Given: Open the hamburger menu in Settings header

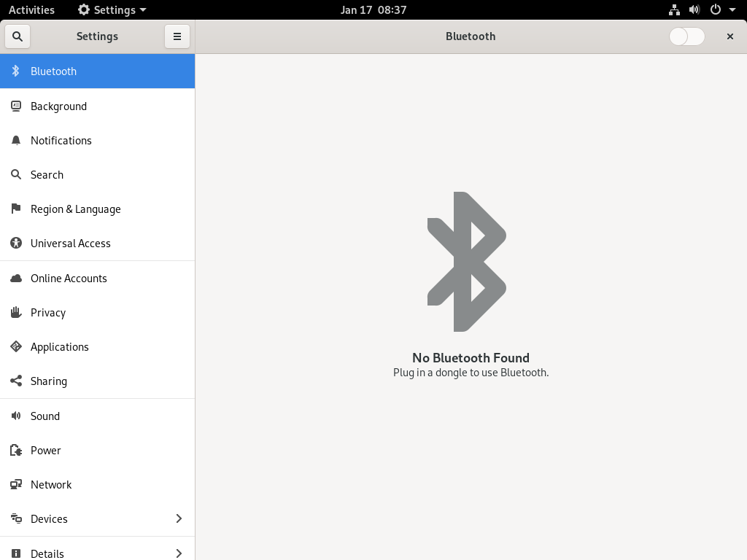Looking at the screenshot, I should (177, 36).
